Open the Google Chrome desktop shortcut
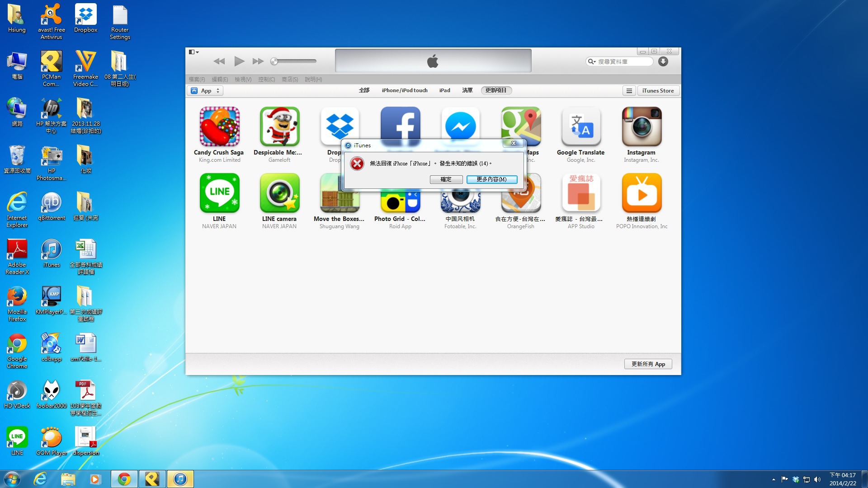The width and height of the screenshot is (868, 488). click(17, 351)
